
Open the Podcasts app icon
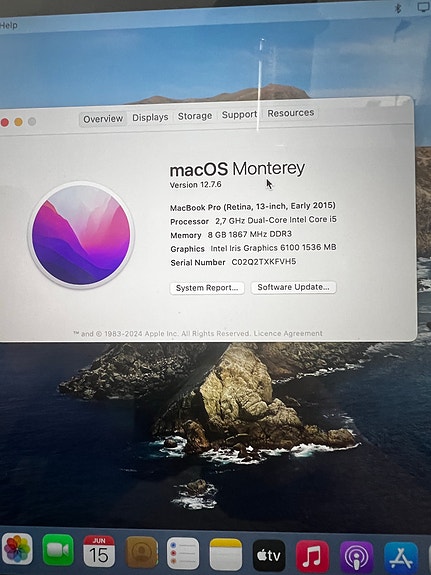point(357,557)
